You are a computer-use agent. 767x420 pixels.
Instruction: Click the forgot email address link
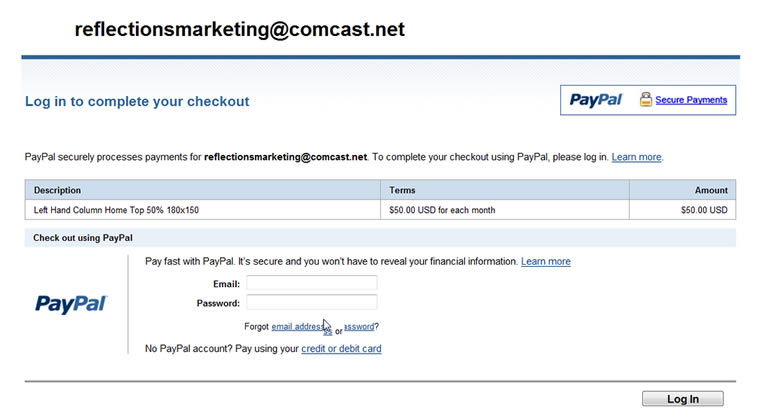click(301, 327)
